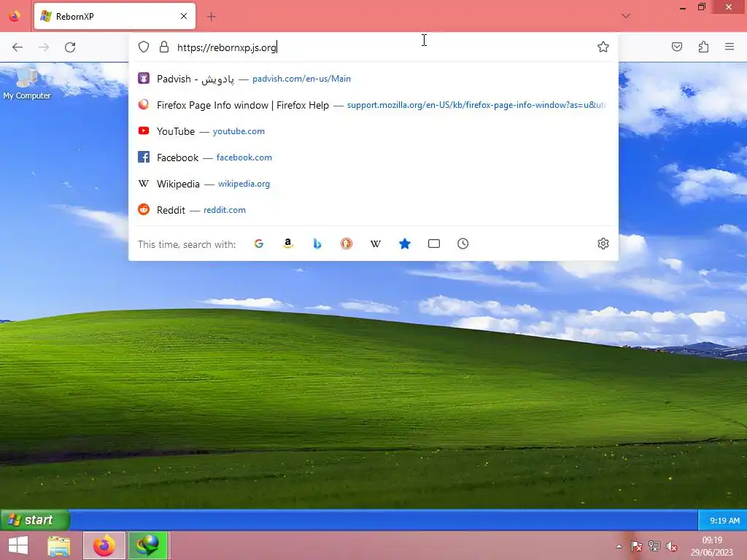This screenshot has height=560, width=747.
Task: Open a new tab with plus button
Action: click(212, 17)
